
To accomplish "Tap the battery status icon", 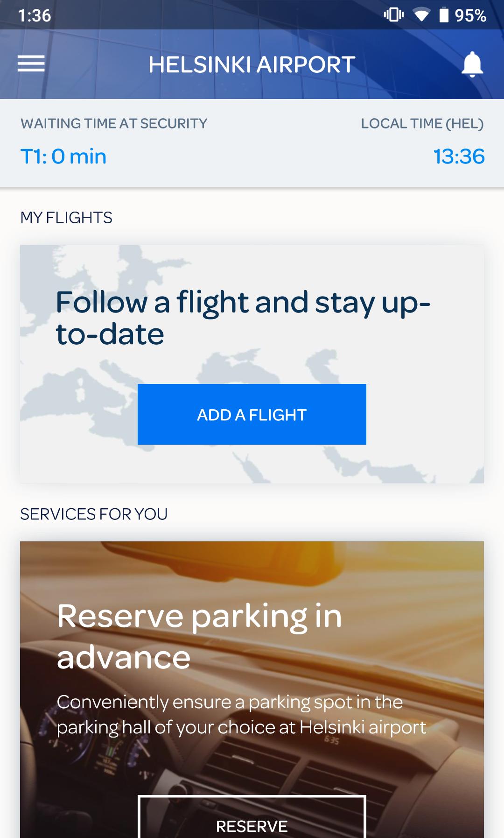I will 444,15.
